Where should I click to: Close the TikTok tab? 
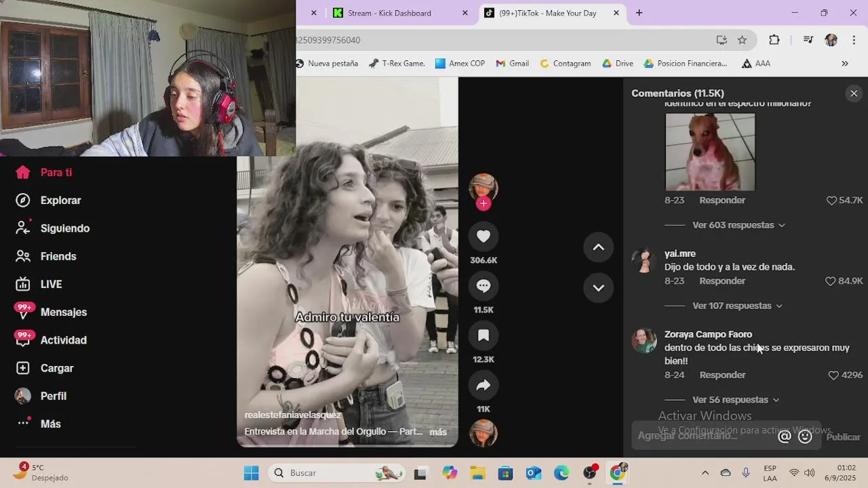coord(616,13)
